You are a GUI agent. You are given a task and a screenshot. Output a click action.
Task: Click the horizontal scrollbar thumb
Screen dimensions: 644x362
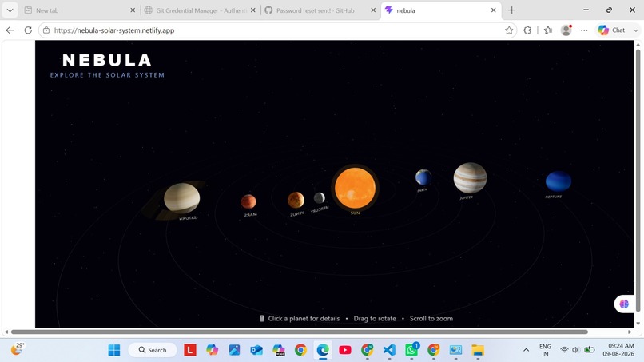click(300, 332)
